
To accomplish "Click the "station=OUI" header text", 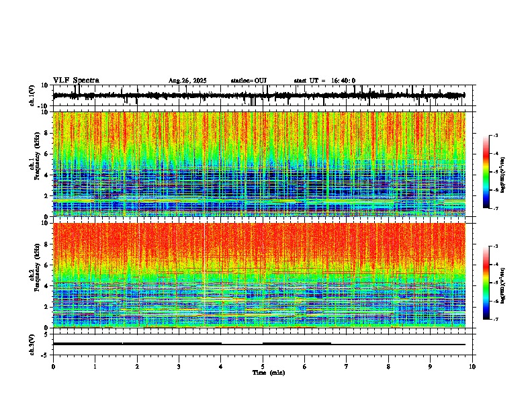I will [x=249, y=81].
